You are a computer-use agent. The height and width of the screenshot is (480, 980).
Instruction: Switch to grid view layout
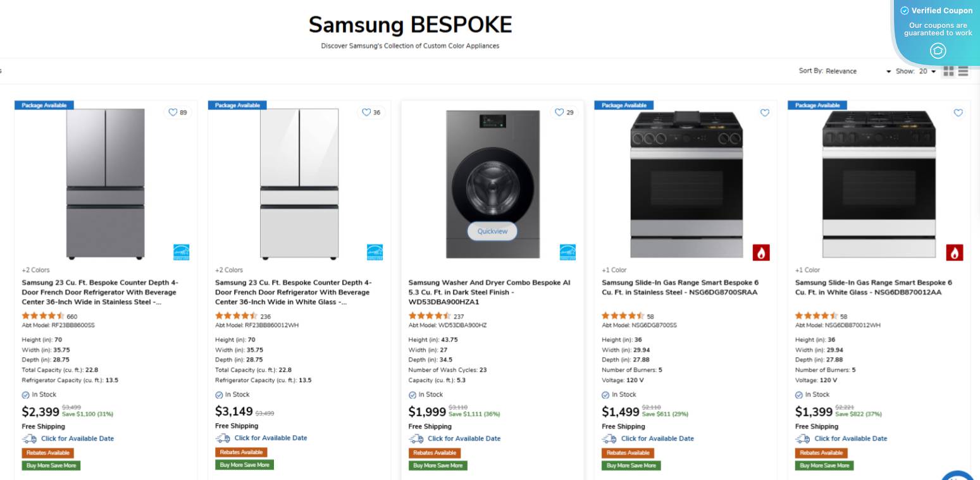(948, 71)
